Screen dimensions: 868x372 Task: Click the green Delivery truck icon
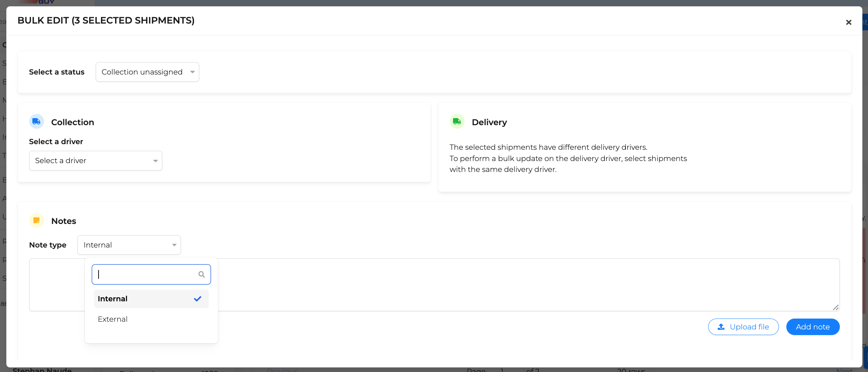coord(457,122)
